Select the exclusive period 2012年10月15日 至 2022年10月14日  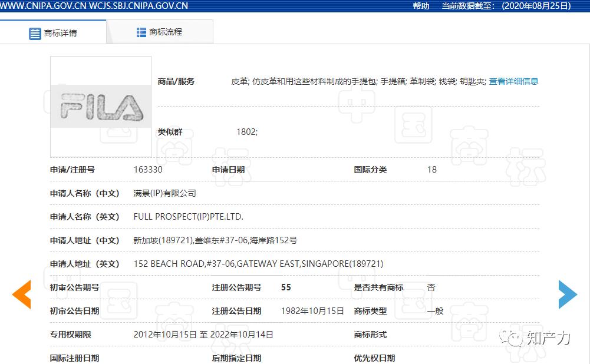coord(203,335)
